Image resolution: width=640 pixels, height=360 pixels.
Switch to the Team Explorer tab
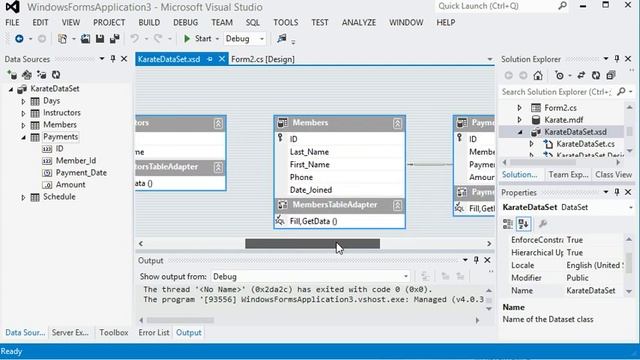tap(568, 175)
